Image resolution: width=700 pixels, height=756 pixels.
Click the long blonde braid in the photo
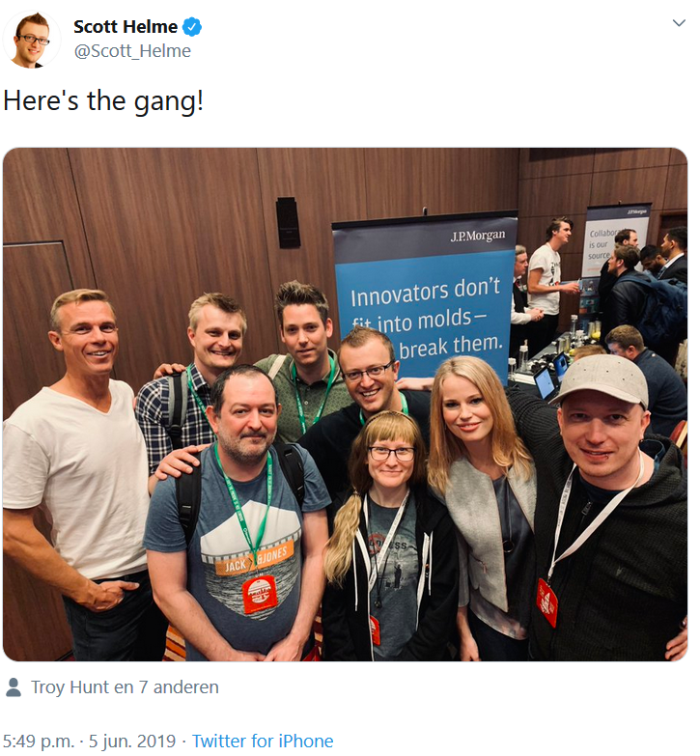click(344, 537)
